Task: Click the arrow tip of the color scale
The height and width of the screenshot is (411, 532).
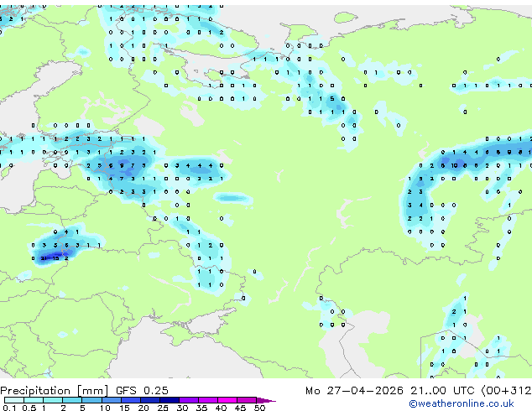Action: 266,400
